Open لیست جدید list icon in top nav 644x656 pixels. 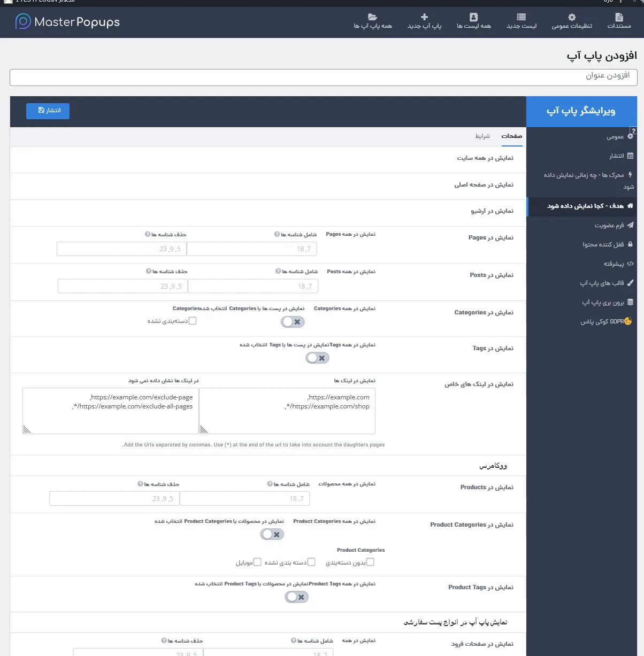tap(522, 17)
